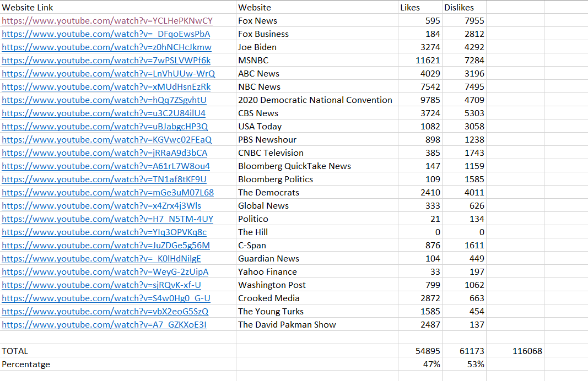This screenshot has height=381, width=588.
Task: Select The Young Turks name cell
Action: [x=317, y=312]
